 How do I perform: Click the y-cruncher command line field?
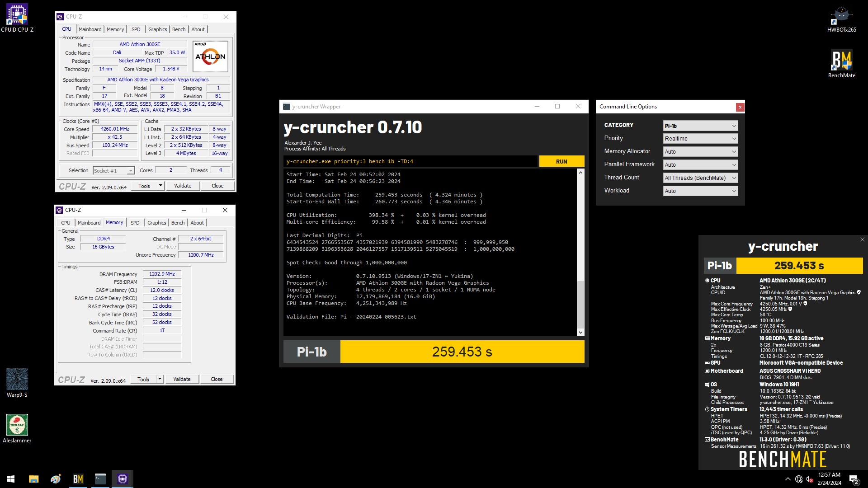[410, 161]
